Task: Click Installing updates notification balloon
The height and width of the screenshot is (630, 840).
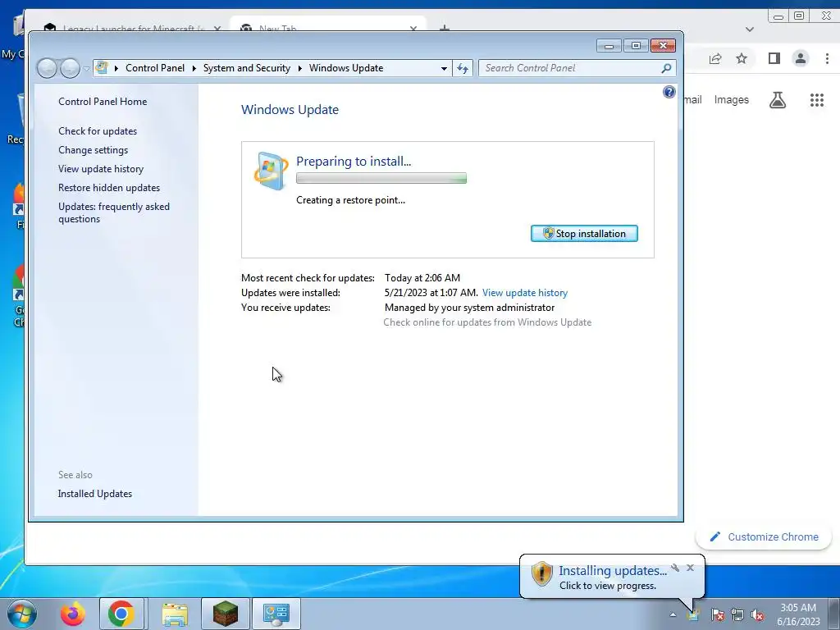Action: coord(612,577)
